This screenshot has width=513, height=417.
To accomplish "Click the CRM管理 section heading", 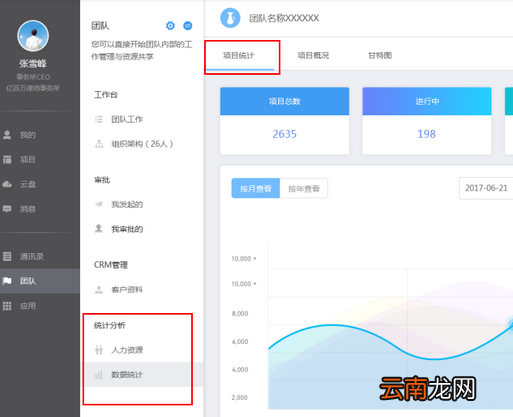I will point(111,265).
